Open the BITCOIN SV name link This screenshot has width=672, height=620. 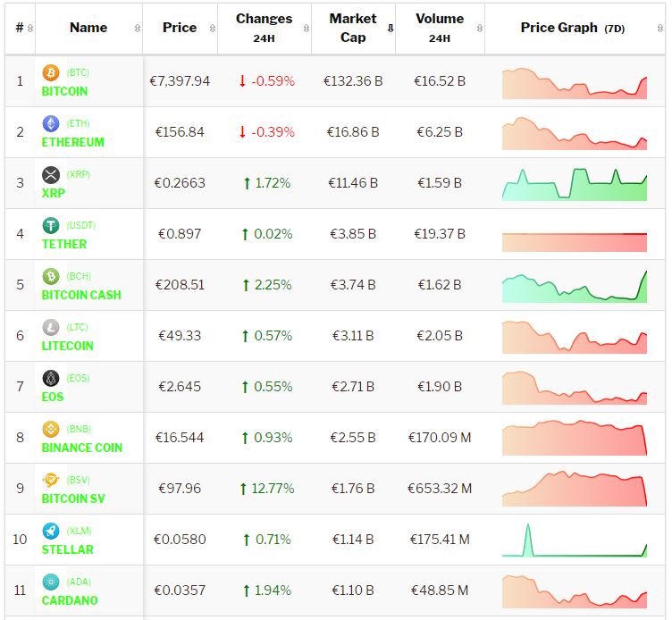(x=73, y=499)
